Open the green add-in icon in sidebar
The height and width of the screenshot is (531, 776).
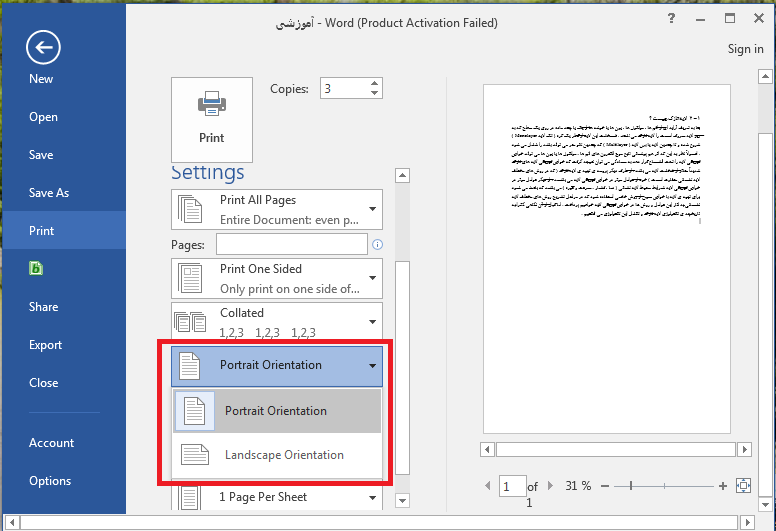[x=36, y=268]
